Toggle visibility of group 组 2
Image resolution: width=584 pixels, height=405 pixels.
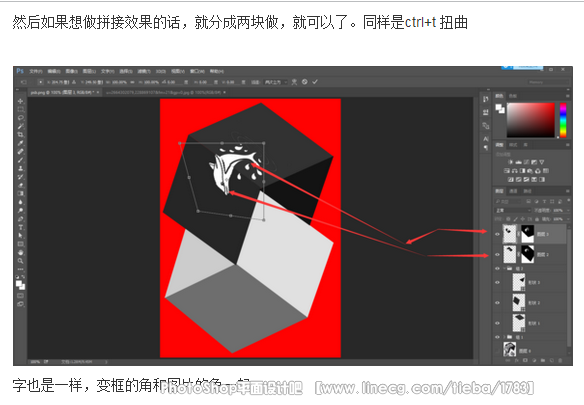497,268
